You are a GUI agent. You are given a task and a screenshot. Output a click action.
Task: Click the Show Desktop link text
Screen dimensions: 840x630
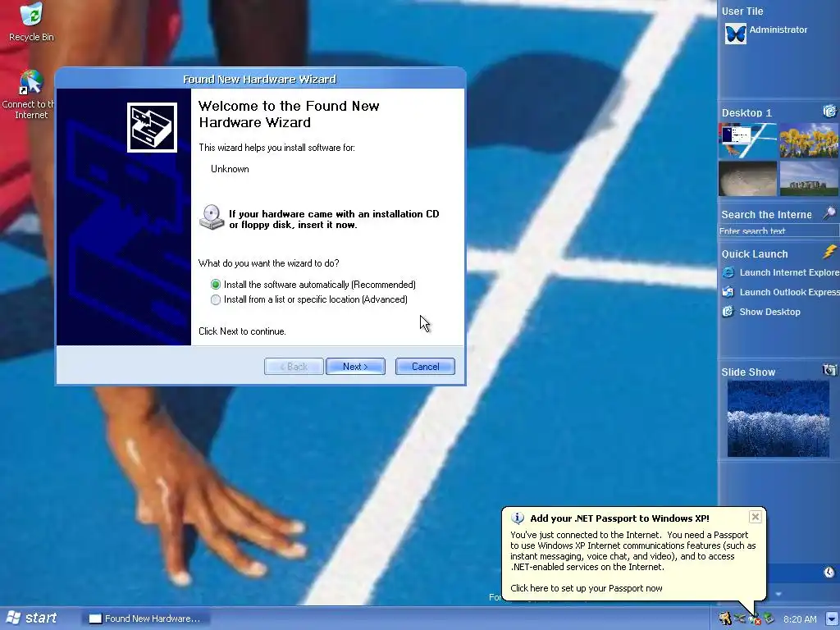tap(769, 312)
